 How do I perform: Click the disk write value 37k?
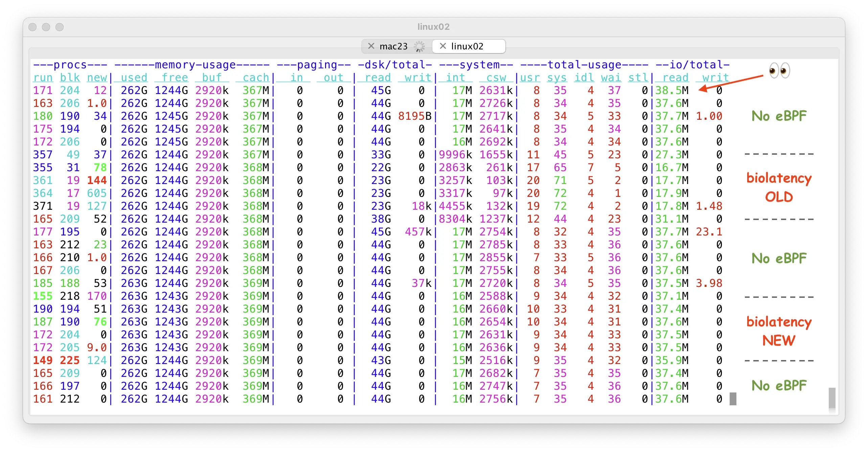(422, 283)
